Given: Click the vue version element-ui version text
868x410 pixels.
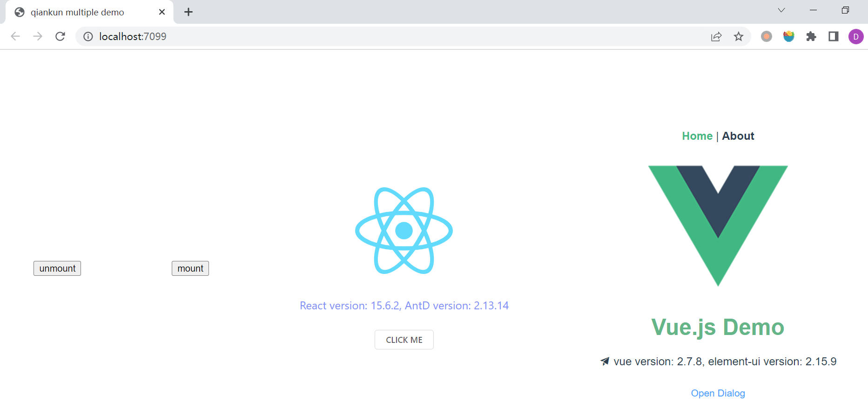Looking at the screenshot, I should coord(725,362).
